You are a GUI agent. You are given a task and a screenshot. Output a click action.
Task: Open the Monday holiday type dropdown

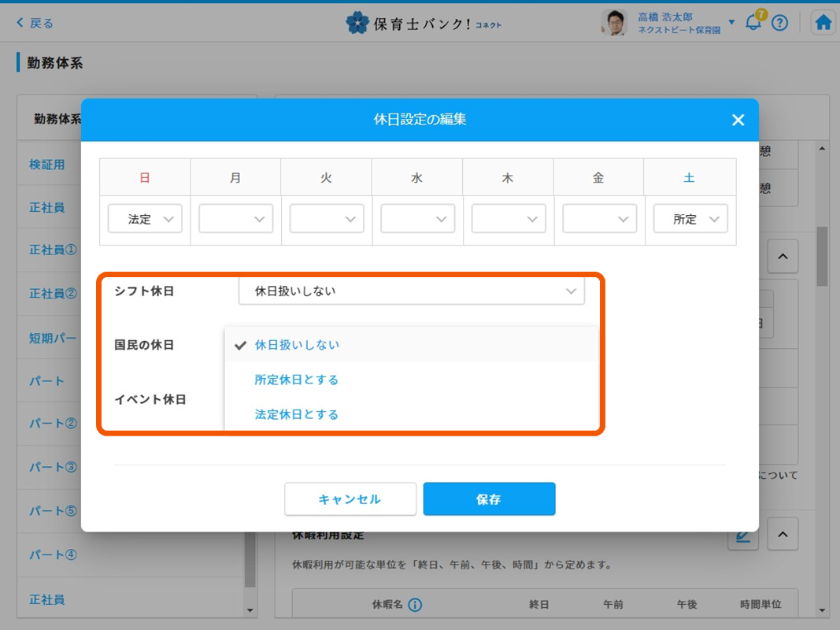tap(235, 219)
